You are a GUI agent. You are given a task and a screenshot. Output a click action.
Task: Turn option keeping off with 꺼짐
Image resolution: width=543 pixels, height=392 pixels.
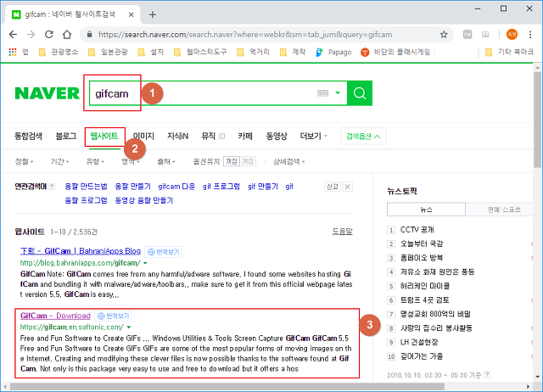[x=232, y=161]
